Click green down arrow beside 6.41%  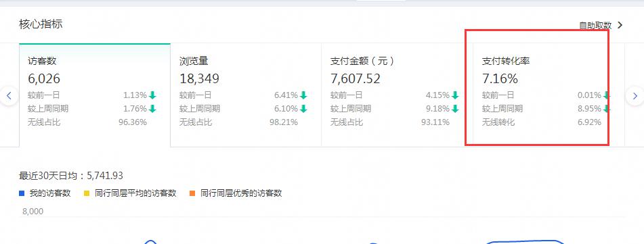(303, 95)
